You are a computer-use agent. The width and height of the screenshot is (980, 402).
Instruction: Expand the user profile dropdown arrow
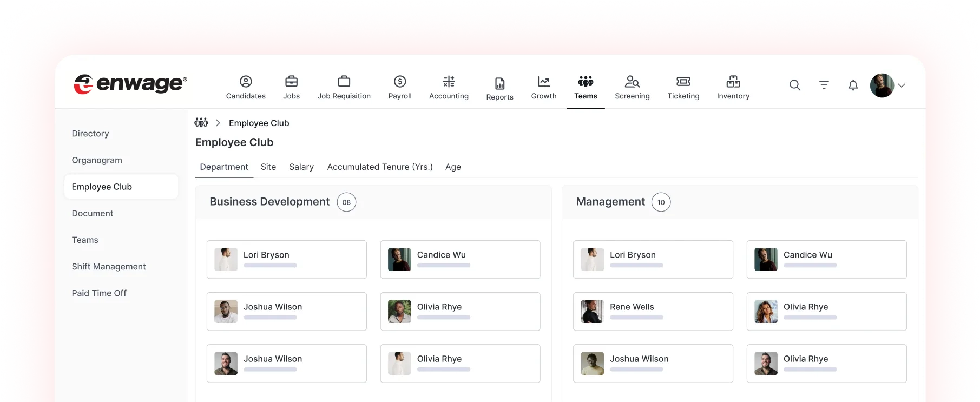[x=902, y=85]
